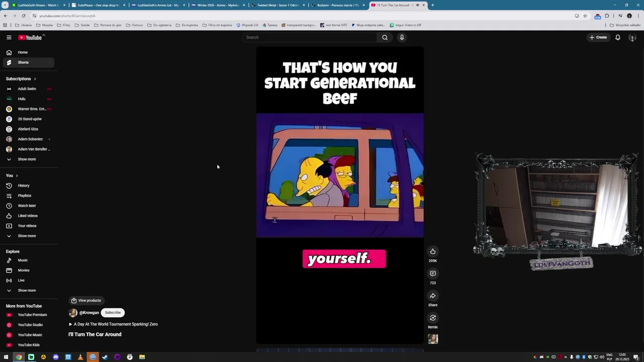Image resolution: width=644 pixels, height=362 pixels.
Task: Mute the tab via the speaker icon
Action: (x=417, y=5)
